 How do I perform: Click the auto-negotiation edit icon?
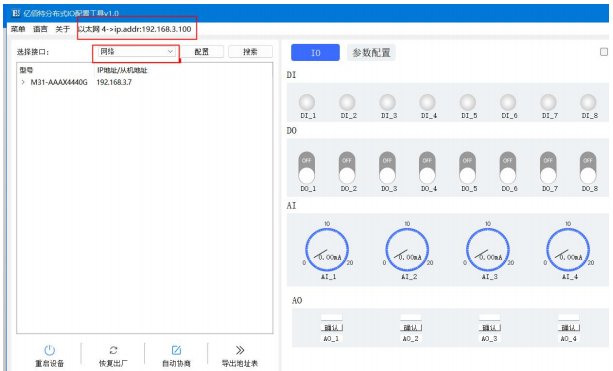coord(176,350)
